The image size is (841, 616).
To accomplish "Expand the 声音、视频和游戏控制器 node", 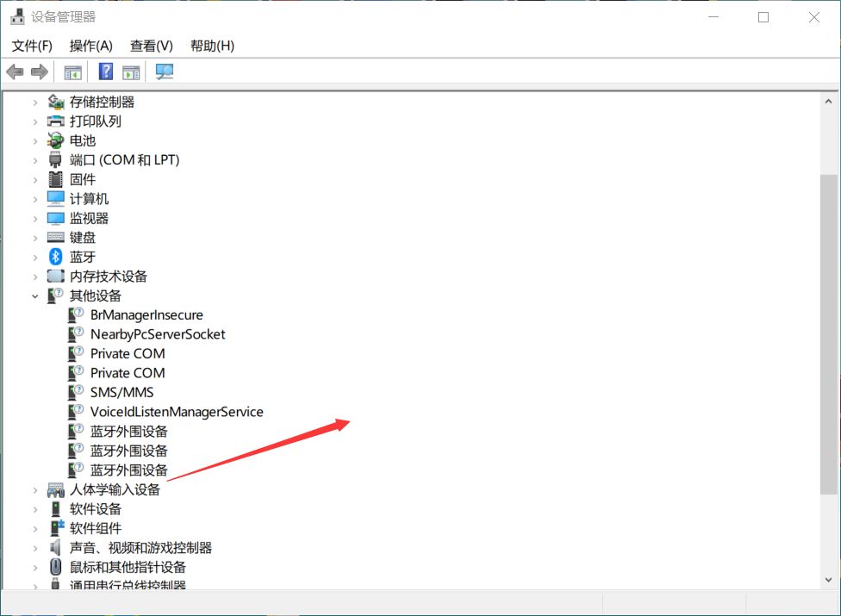I will (x=34, y=548).
